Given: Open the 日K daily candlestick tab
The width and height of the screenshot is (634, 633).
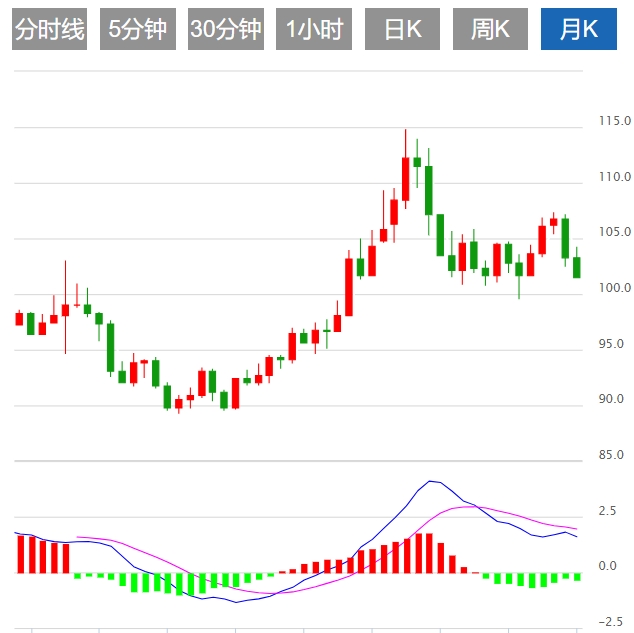Looking at the screenshot, I should pyautogui.click(x=402, y=29).
